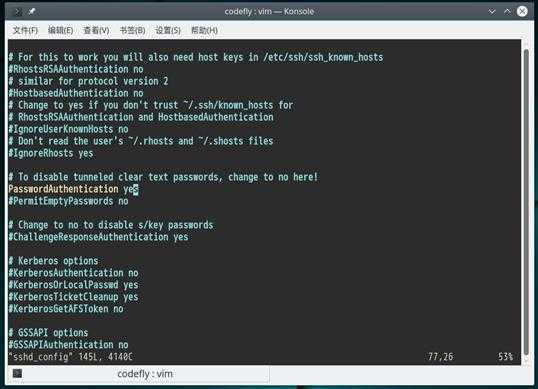Click the "sshd_config" 145L status text

click(x=71, y=357)
